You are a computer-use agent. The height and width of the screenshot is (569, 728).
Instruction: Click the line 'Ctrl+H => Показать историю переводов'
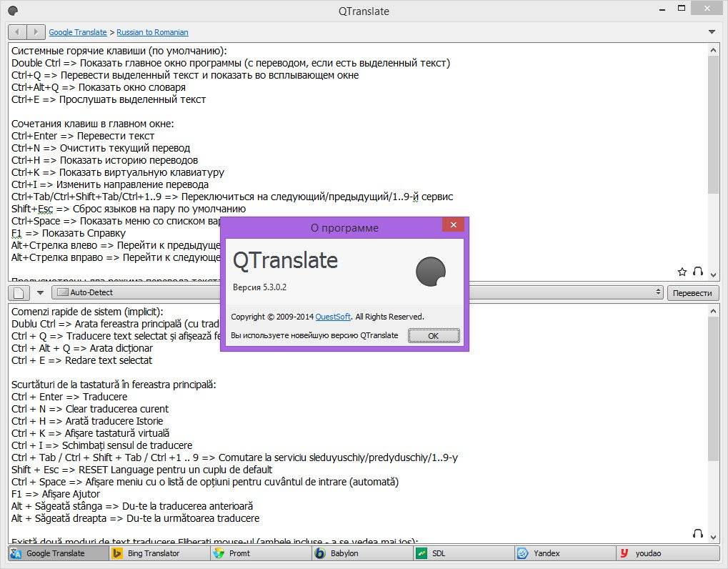pyautogui.click(x=105, y=160)
